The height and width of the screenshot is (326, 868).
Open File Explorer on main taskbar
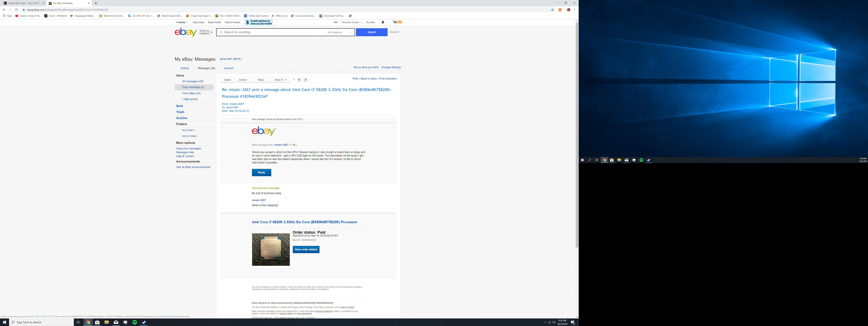[x=107, y=322]
